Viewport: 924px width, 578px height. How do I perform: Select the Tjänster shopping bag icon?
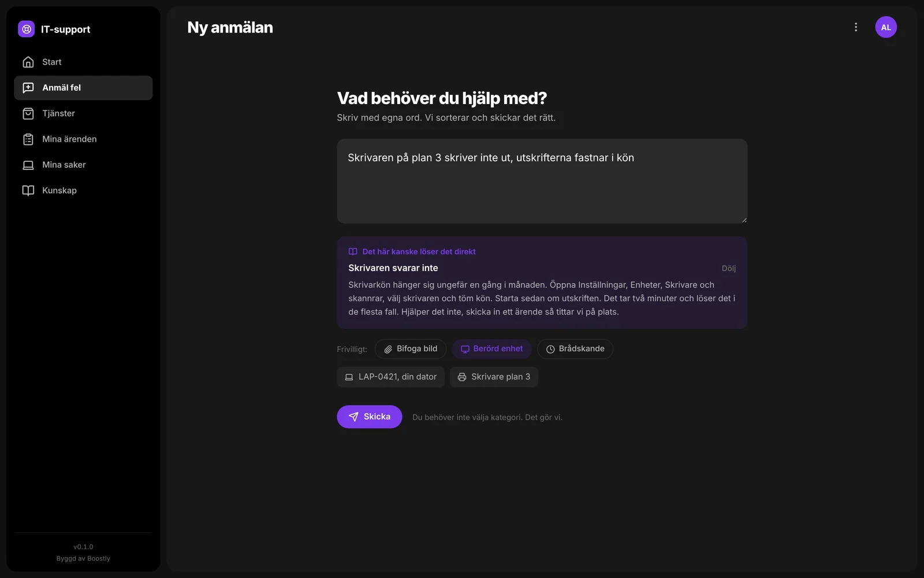click(x=28, y=113)
